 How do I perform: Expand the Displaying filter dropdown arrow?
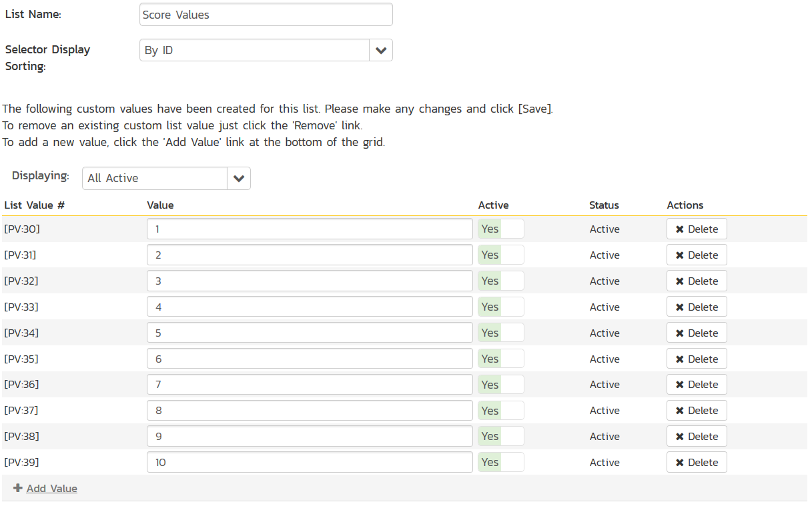tap(239, 178)
